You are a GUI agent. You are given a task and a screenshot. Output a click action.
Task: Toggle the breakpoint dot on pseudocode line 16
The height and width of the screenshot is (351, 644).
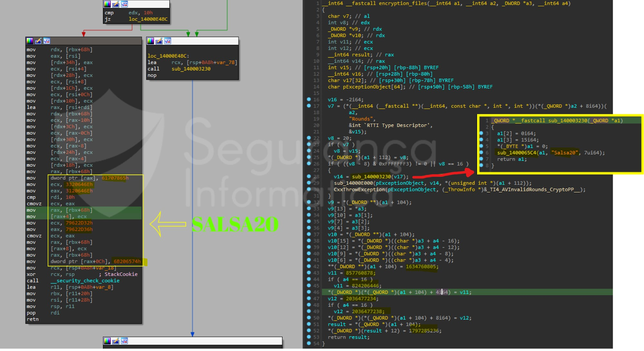click(x=309, y=99)
